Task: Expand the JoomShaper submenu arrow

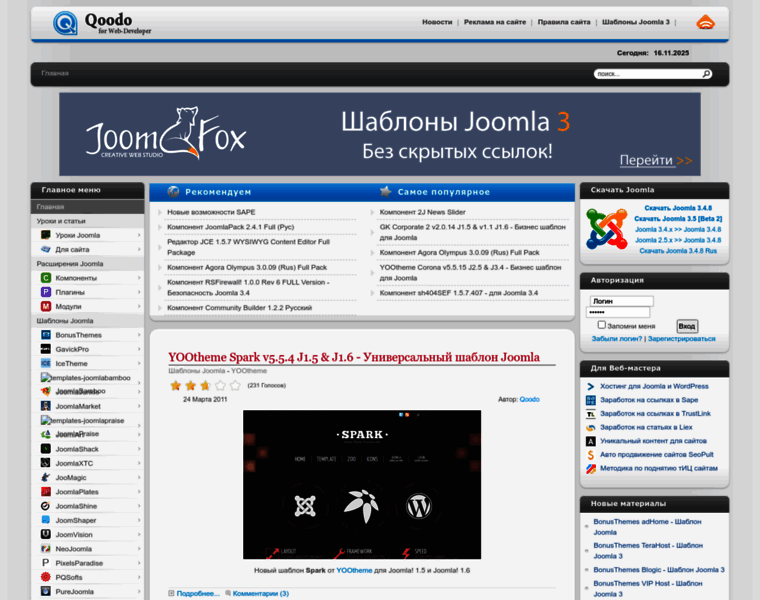Action: tap(139, 520)
